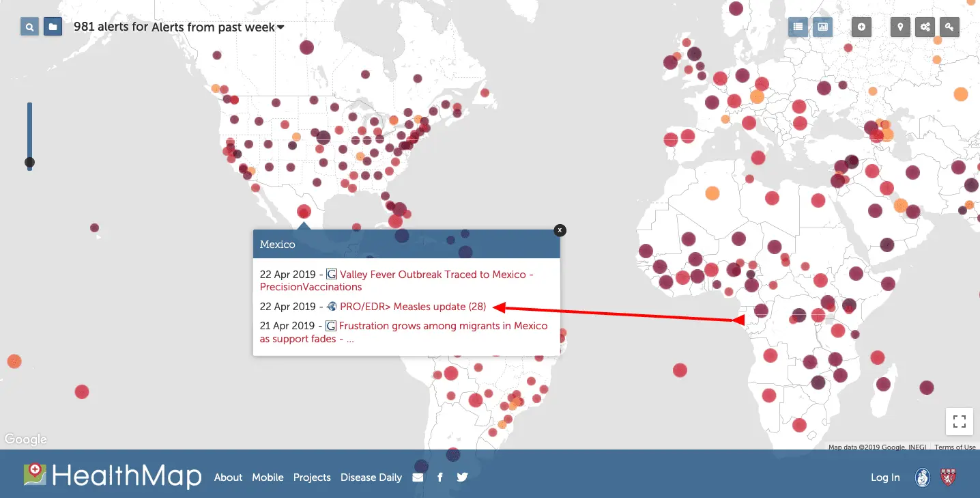Open the Mobile page
This screenshot has height=498, width=980.
click(x=268, y=478)
